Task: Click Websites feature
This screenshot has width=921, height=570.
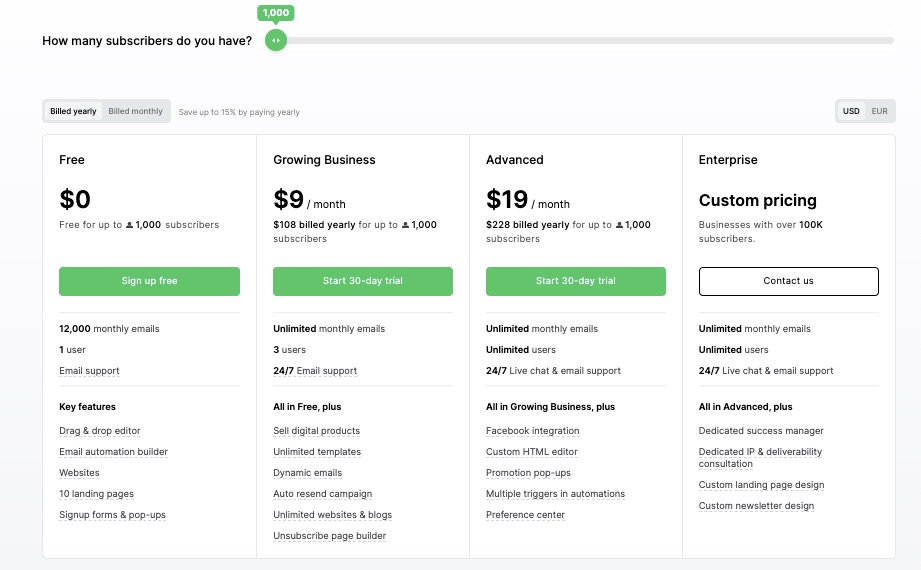Action: click(79, 473)
